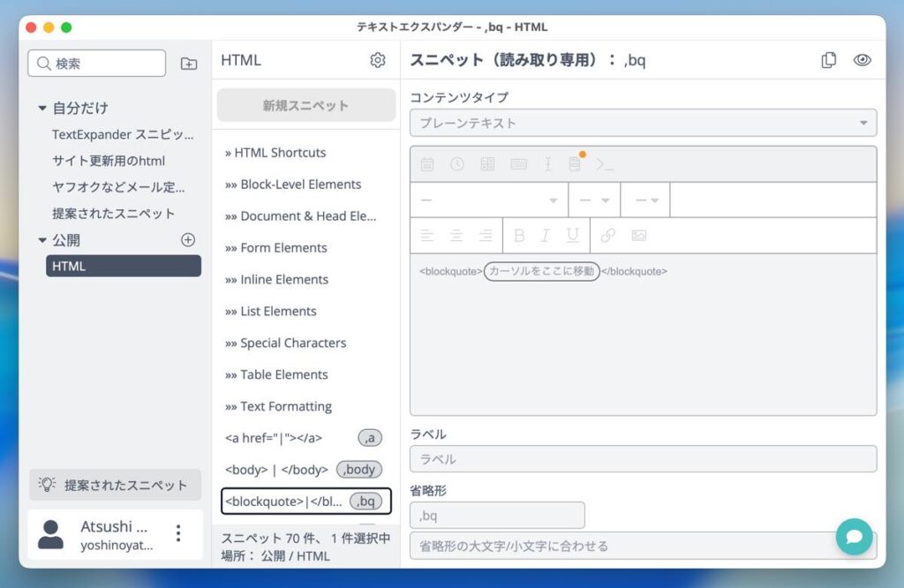Align text left
Viewport: 904px width, 588px height.
coord(426,235)
